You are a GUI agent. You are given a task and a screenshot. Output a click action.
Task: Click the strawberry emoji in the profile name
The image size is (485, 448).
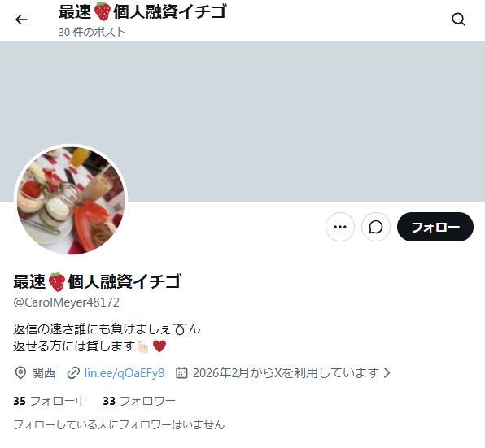pyautogui.click(x=57, y=282)
